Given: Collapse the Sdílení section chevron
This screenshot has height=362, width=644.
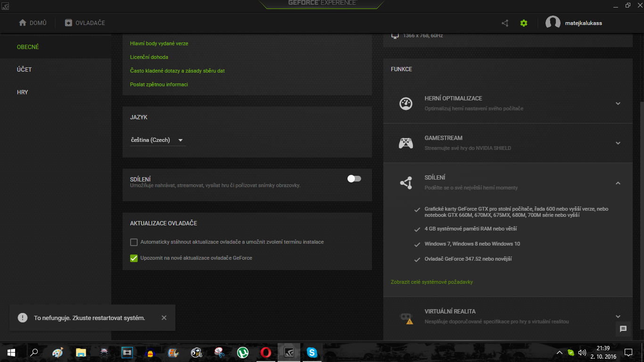Looking at the screenshot, I should pyautogui.click(x=618, y=183).
